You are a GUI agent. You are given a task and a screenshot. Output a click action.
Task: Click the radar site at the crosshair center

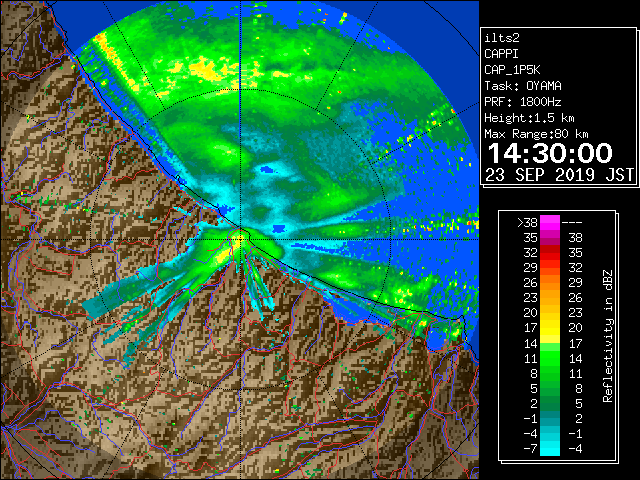[x=241, y=239]
